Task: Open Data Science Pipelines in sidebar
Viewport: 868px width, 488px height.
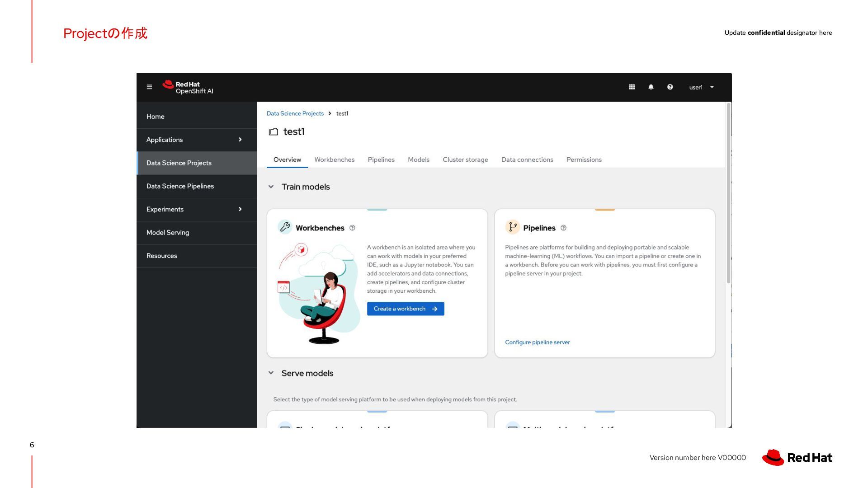Action: coord(197,186)
